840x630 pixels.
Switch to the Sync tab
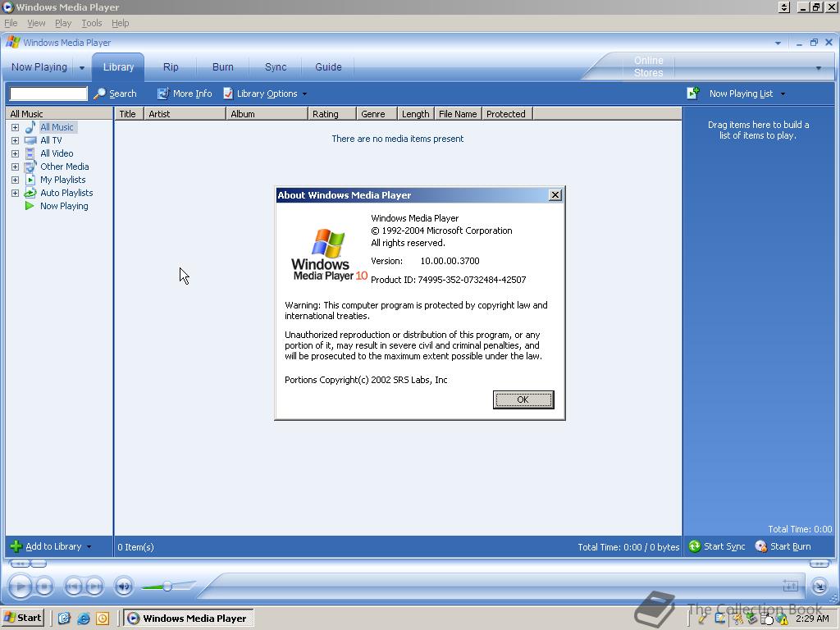(x=276, y=67)
